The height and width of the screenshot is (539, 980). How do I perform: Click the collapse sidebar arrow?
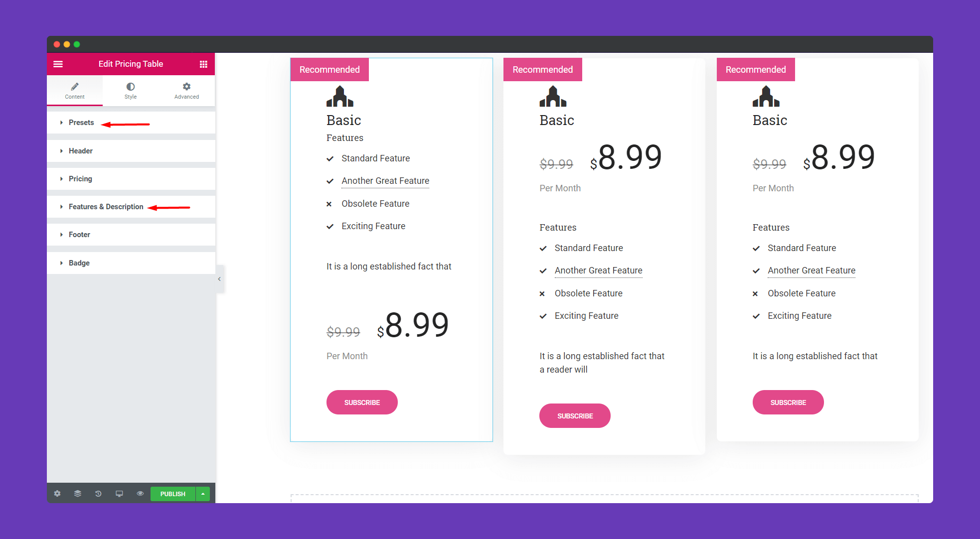[219, 279]
